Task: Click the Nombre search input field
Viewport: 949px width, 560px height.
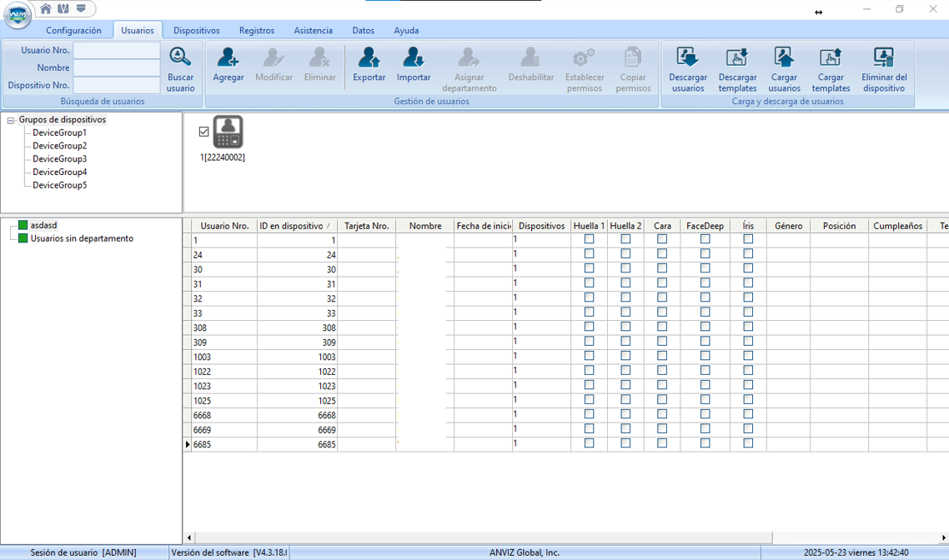Action: tap(116, 67)
